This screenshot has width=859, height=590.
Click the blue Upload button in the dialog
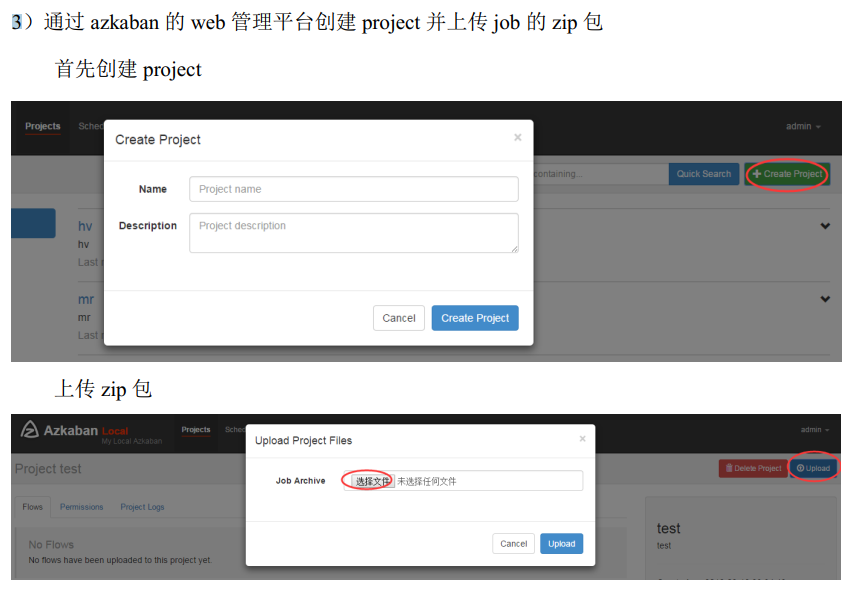[x=562, y=543]
